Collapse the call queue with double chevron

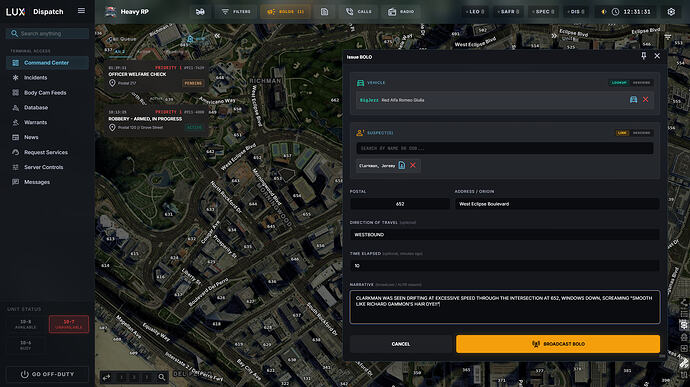coord(217,36)
